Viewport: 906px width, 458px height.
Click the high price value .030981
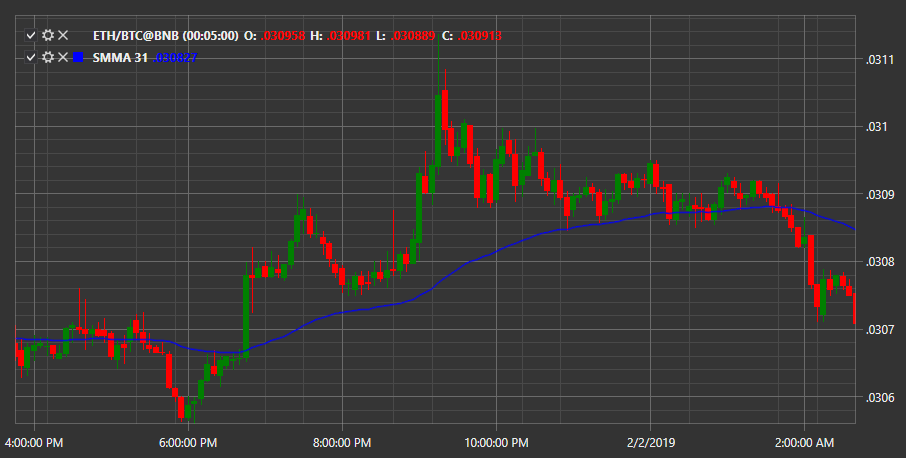(348, 36)
